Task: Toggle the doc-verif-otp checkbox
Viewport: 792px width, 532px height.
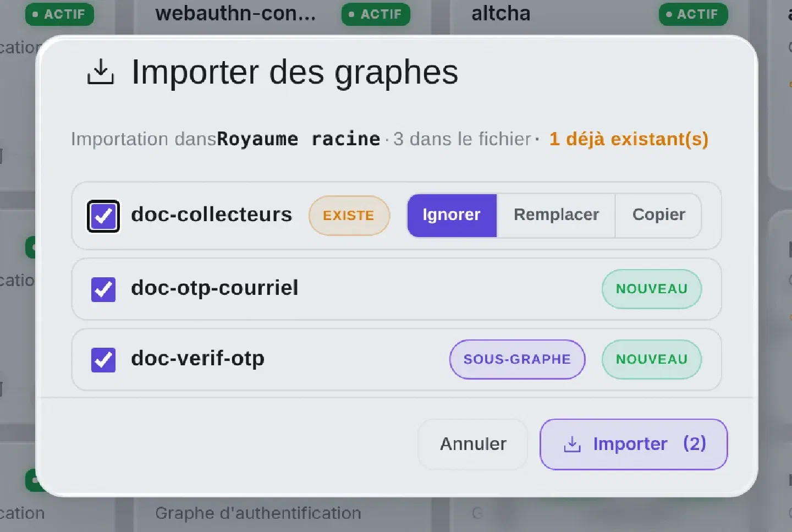Action: click(103, 360)
